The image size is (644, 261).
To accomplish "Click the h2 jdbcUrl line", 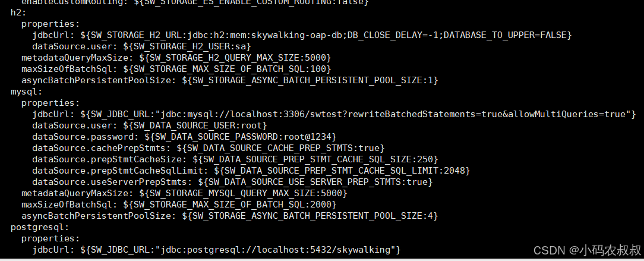I will pos(302,35).
